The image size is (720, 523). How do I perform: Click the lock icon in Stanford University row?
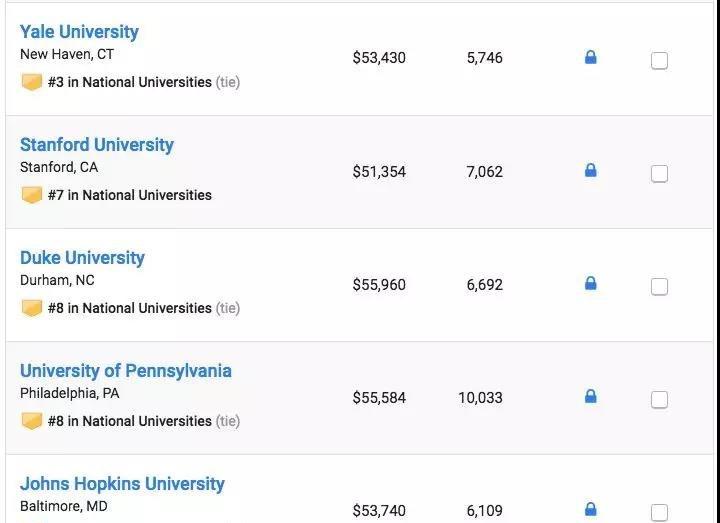click(x=590, y=170)
